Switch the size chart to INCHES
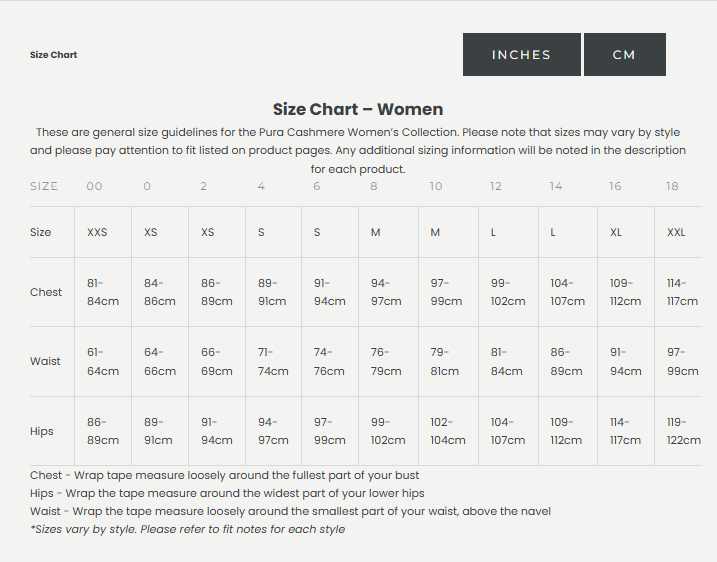 pos(521,55)
